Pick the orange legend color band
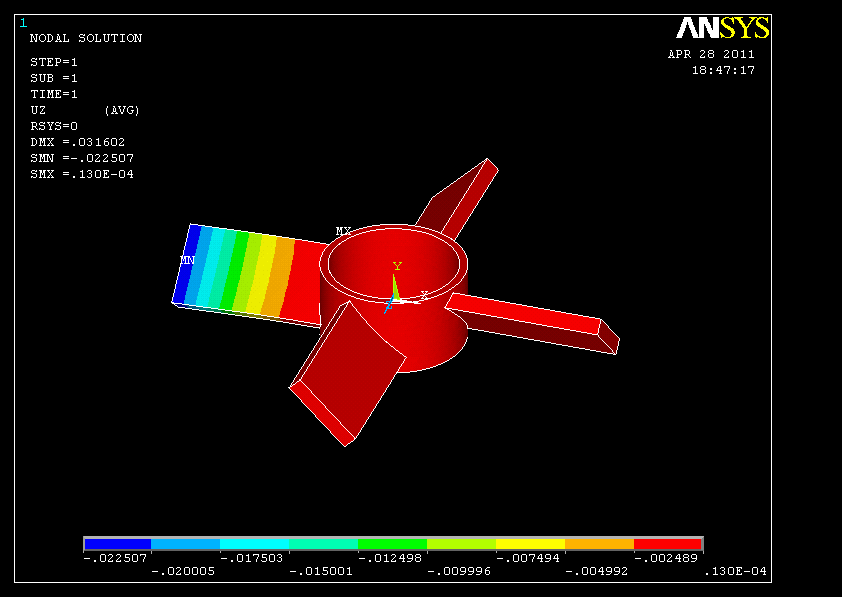 tap(600, 544)
